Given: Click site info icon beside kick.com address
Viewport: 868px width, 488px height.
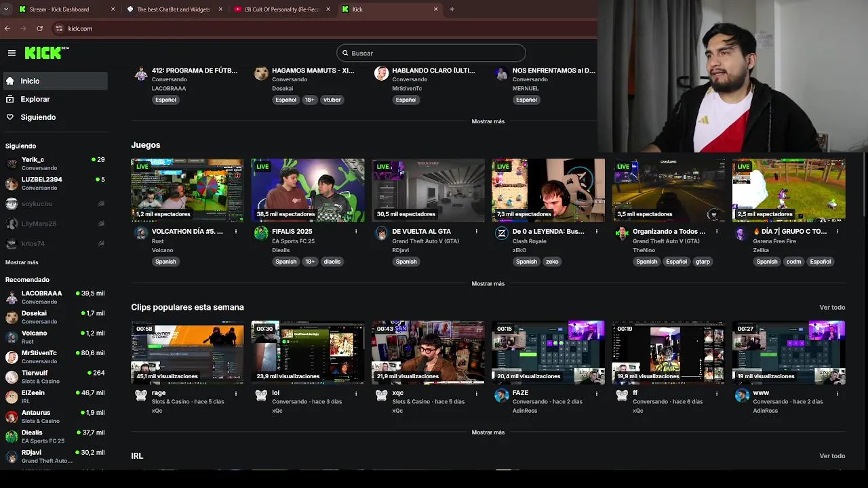Looking at the screenshot, I should point(59,28).
